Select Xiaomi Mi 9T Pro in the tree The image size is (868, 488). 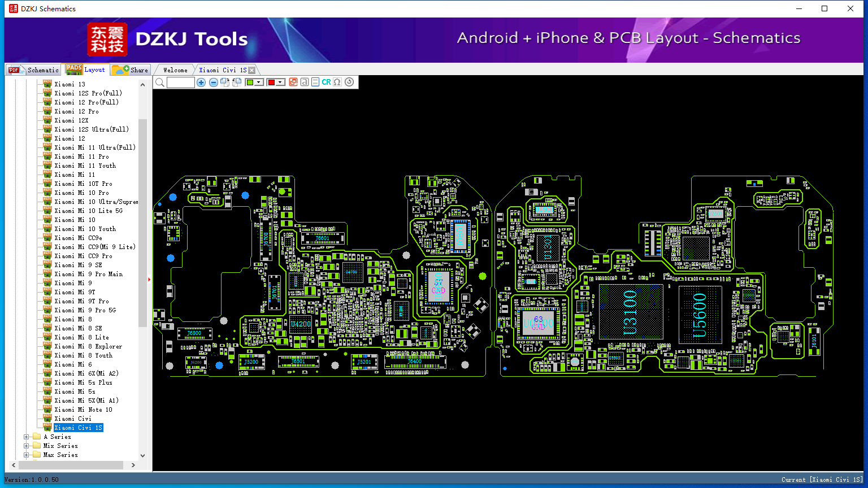81,301
